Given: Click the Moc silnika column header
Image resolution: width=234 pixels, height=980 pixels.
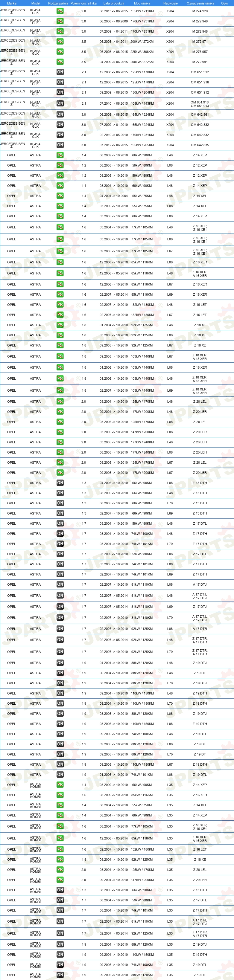Looking at the screenshot, I should click(x=142, y=3).
